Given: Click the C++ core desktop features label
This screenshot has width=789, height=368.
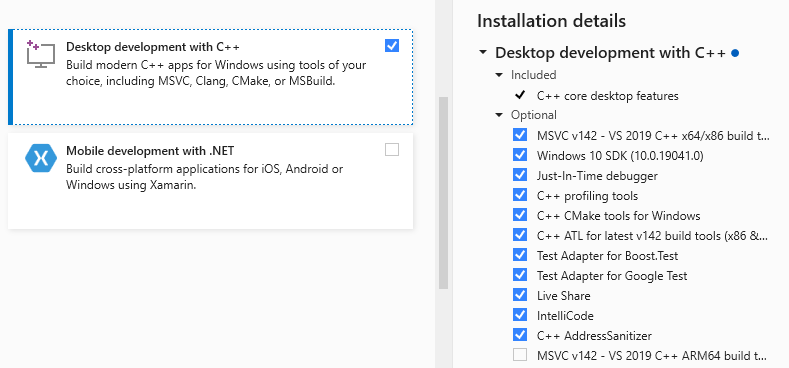Looking at the screenshot, I should [x=607, y=96].
